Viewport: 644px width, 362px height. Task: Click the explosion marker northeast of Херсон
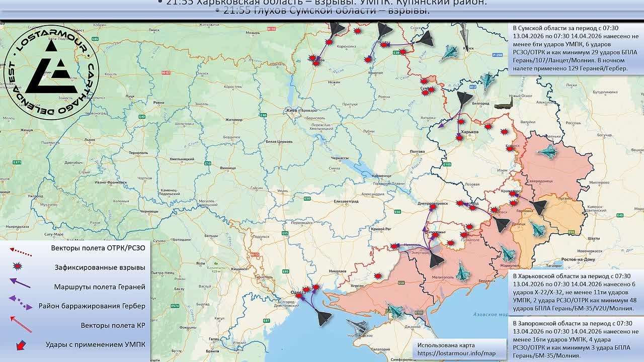click(378, 276)
